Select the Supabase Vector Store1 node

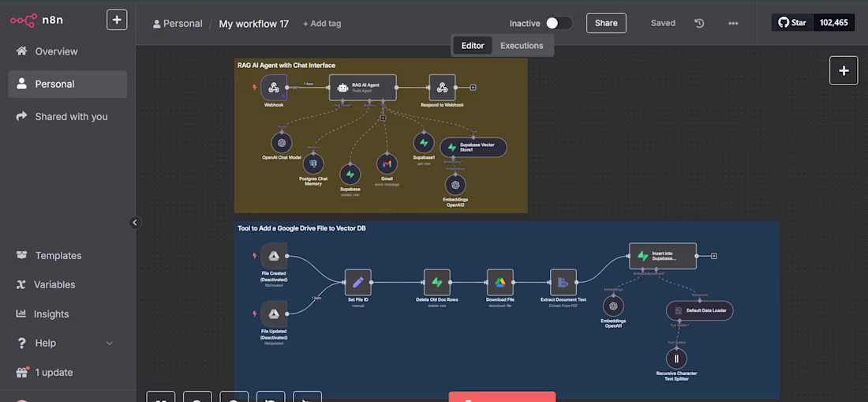pos(473,147)
